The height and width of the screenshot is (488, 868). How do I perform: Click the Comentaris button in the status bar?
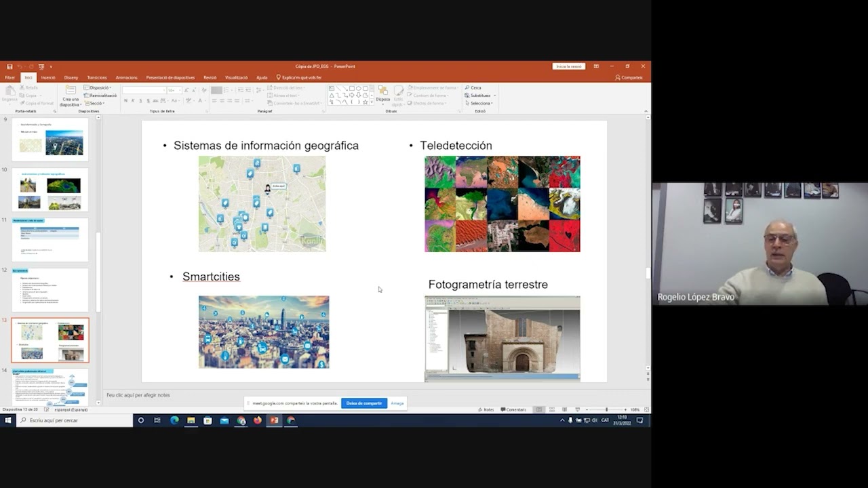point(513,409)
